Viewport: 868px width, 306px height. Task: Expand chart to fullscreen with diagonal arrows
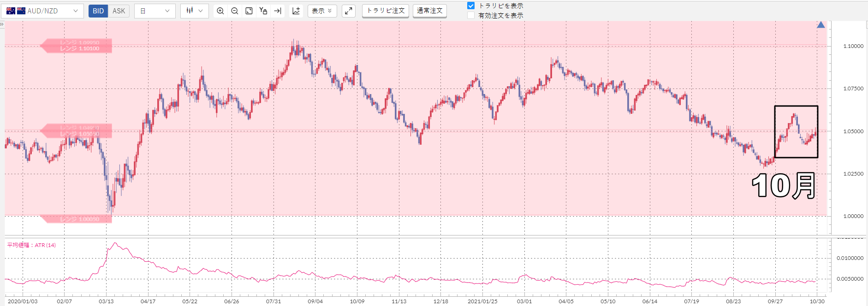[349, 11]
